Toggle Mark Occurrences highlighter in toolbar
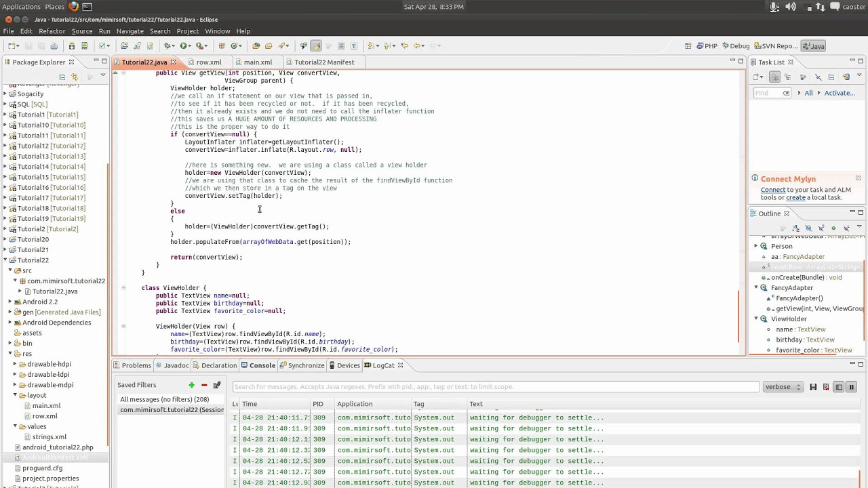 (316, 46)
